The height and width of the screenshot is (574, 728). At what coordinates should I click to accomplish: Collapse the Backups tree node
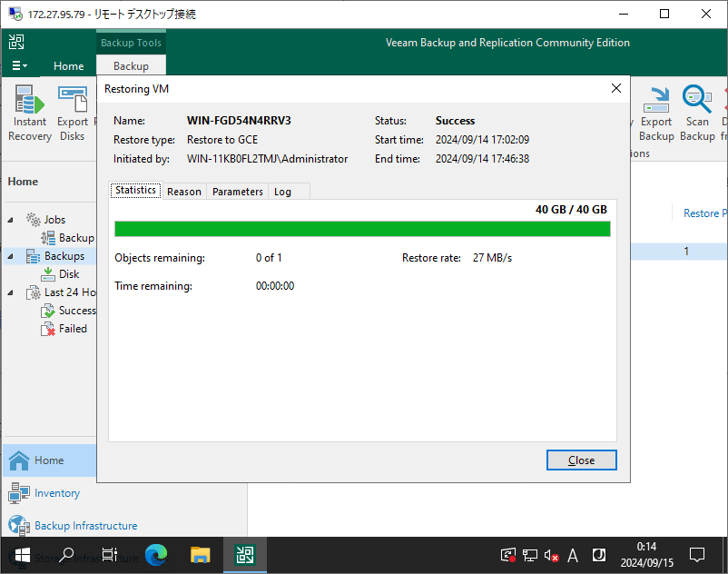tap(11, 256)
